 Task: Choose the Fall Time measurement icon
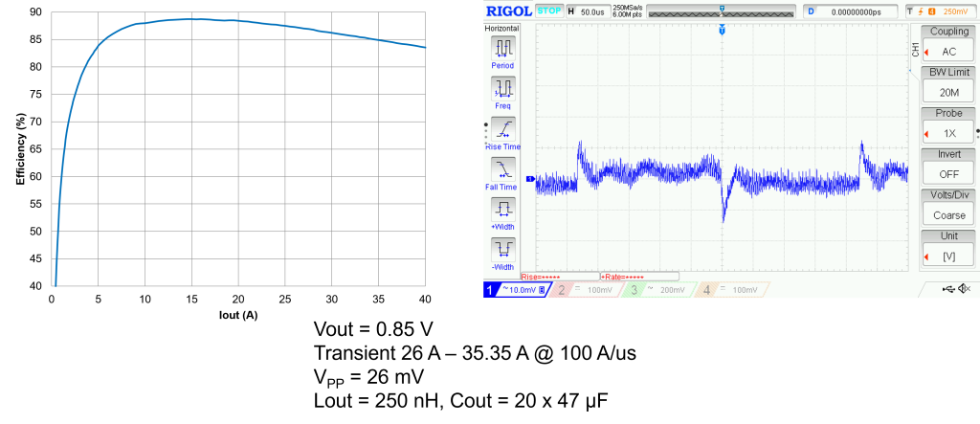click(502, 170)
